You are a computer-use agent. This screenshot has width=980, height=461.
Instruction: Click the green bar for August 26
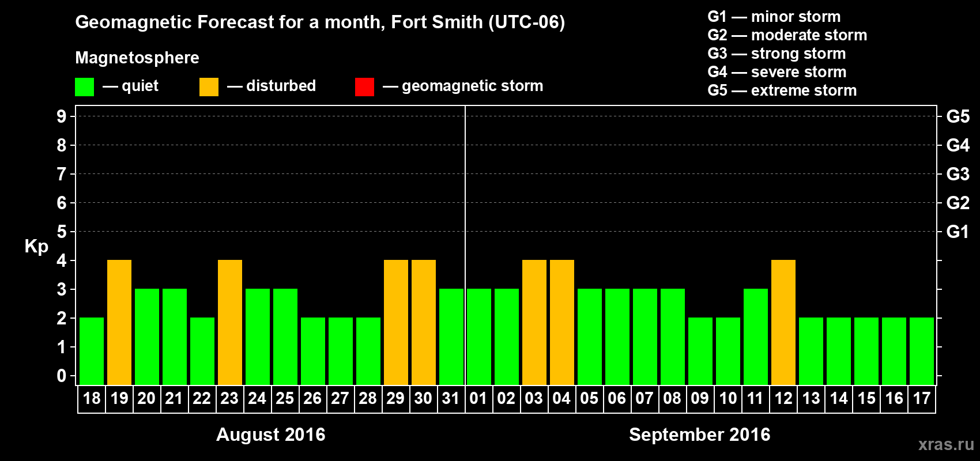click(313, 351)
